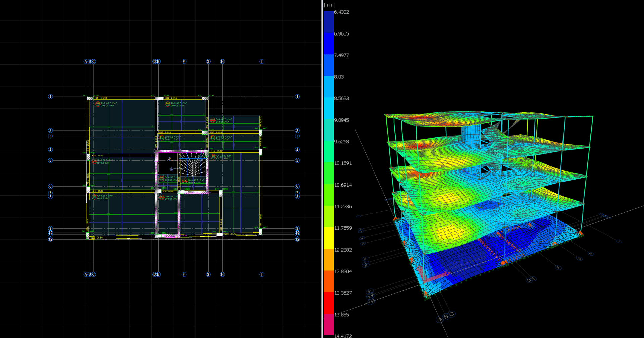The image size is (644, 338).
Task: Select right grid axis bubble 6
Action: tap(297, 186)
